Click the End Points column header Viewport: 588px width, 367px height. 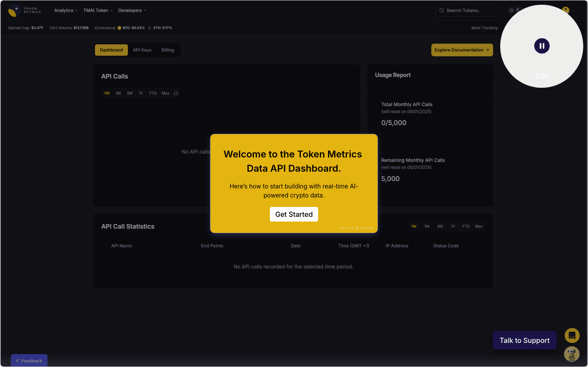212,246
